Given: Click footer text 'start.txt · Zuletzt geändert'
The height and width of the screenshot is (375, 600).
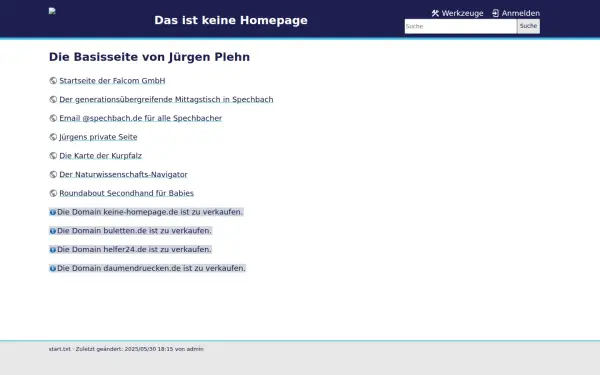Looking at the screenshot, I should [85, 349].
